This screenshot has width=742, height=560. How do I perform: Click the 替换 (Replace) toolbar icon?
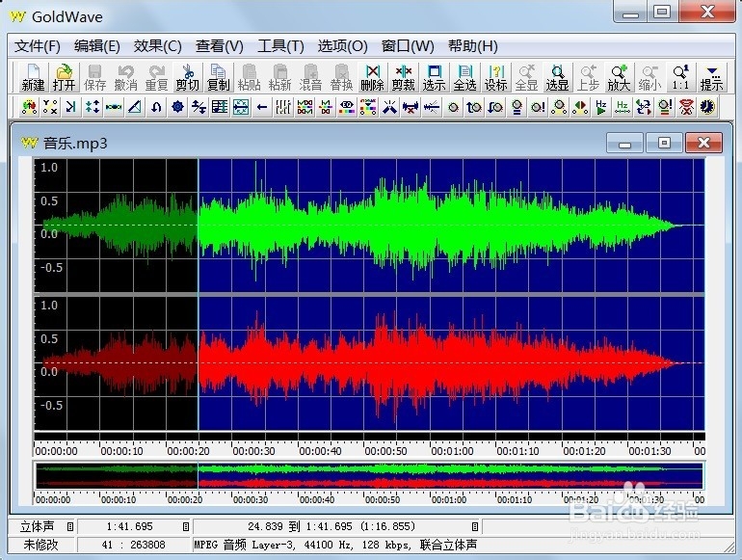[x=341, y=77]
